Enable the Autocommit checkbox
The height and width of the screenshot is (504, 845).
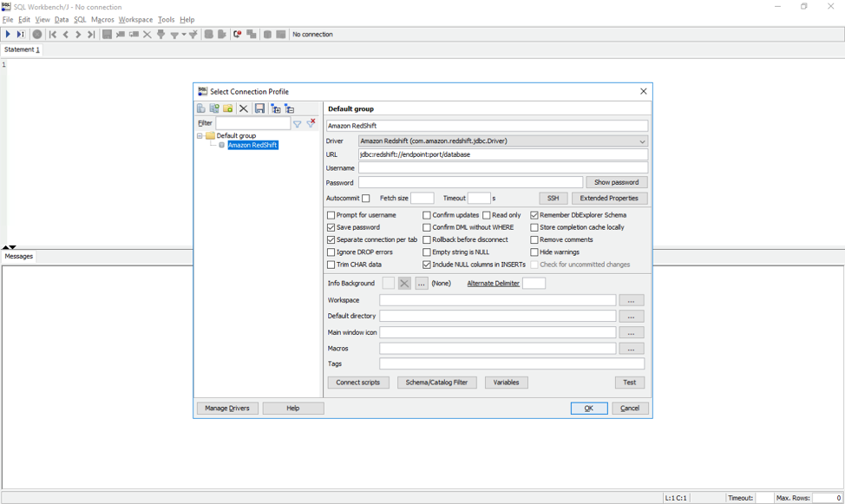pos(366,199)
